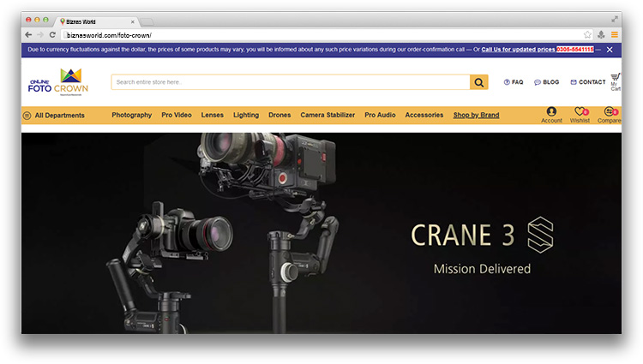643x364 pixels.
Task: Click the browser reload icon
Action: 53,34
